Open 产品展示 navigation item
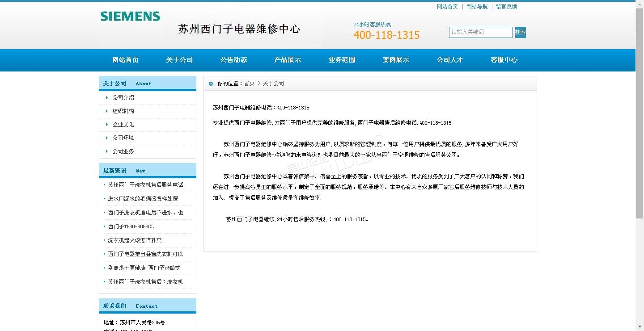 click(288, 60)
